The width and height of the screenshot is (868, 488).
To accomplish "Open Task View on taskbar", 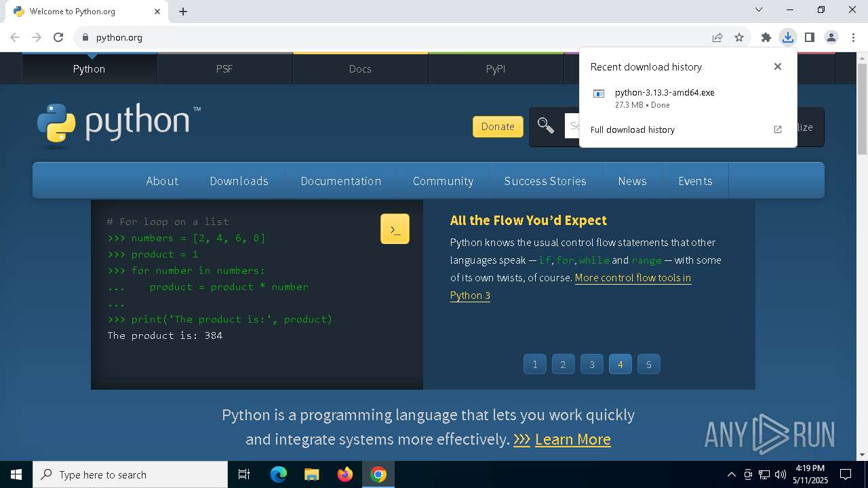I will tap(244, 474).
